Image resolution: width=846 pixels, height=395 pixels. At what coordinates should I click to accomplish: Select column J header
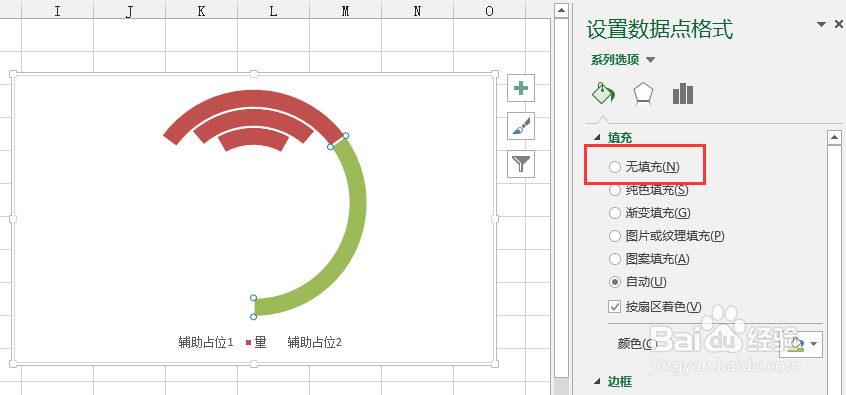[129, 11]
